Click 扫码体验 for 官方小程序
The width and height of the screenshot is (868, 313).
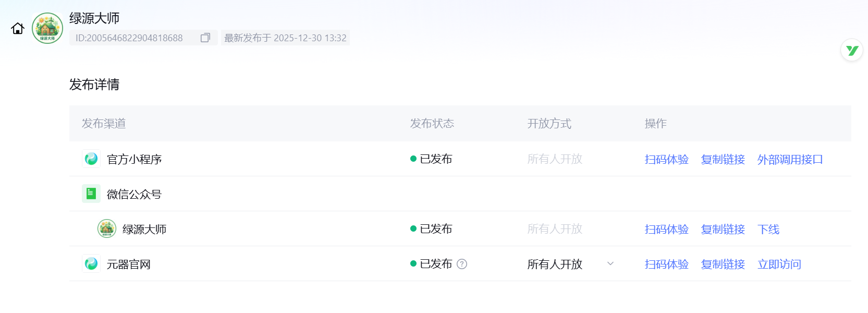[x=666, y=159]
